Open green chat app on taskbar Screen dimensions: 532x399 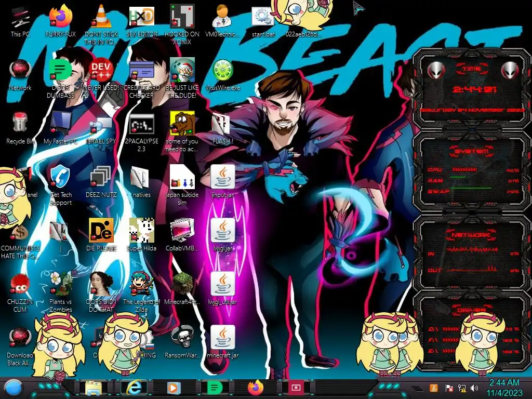(x=214, y=388)
